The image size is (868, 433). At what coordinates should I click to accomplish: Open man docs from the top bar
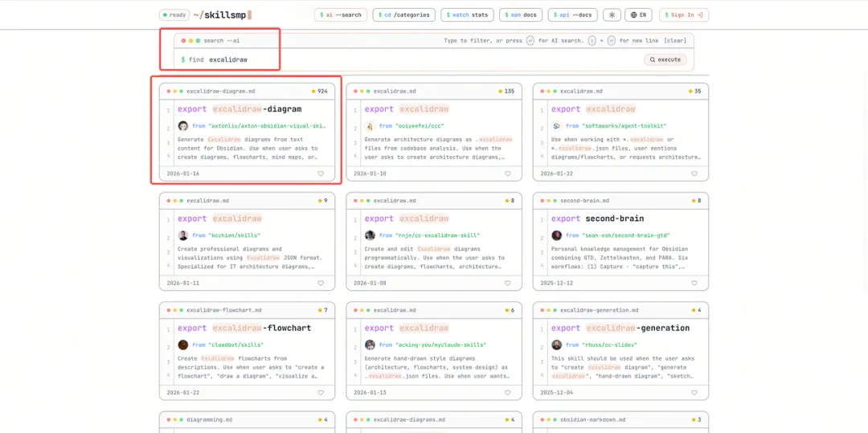tap(521, 14)
